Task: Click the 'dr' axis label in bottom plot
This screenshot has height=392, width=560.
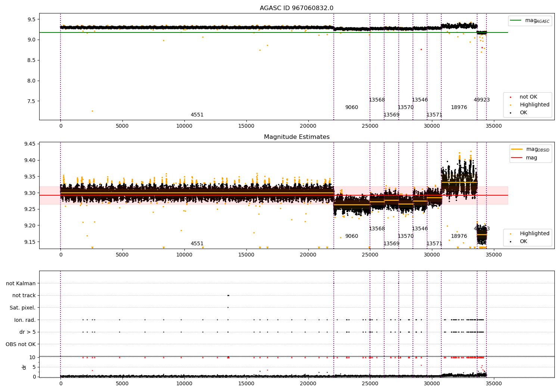Action: 24,367
